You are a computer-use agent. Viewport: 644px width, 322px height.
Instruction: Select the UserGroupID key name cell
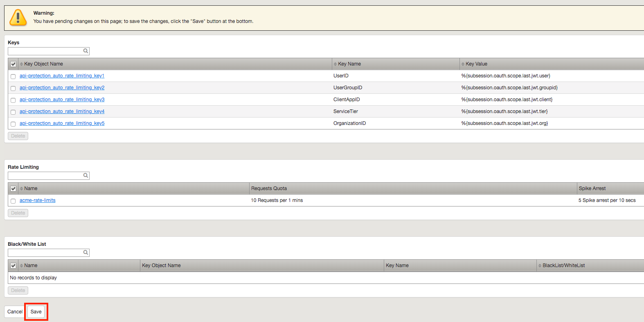(x=348, y=88)
